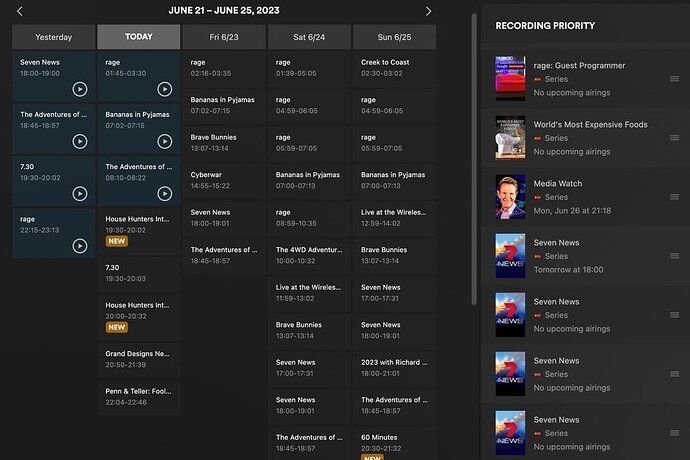Image resolution: width=690 pixels, height=460 pixels.
Task: Click 'Tomorrow at 18:00' airing text
Action: 568,270
